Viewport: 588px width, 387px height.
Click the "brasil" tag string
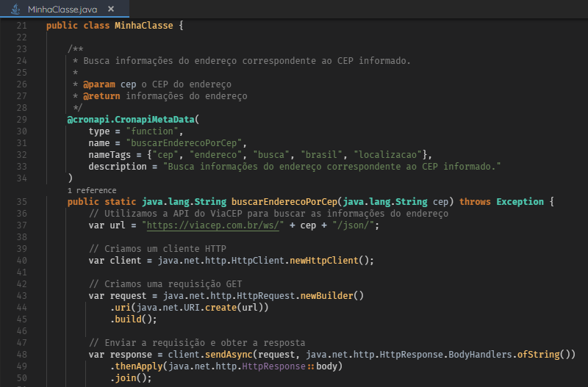point(321,155)
